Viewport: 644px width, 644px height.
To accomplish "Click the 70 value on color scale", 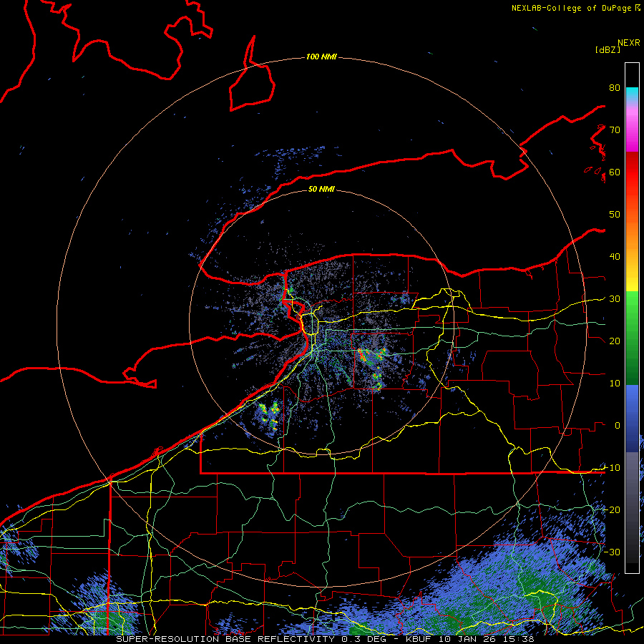I will tap(615, 130).
